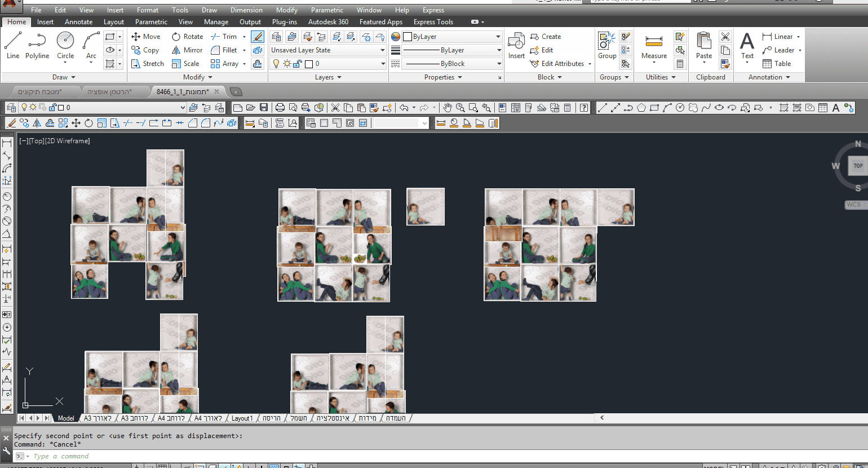The width and height of the screenshot is (868, 468).
Task: Click the Array tool in ribbon
Action: [x=224, y=64]
